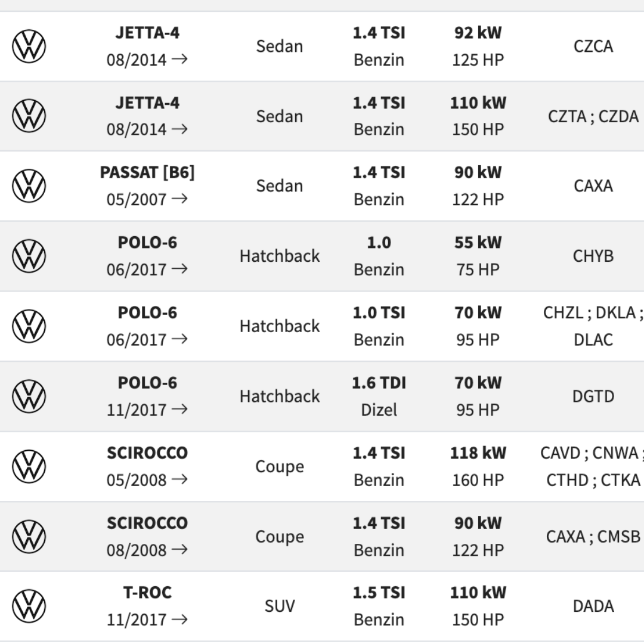644x644 pixels.
Task: Click VW logo in Polo-6 1.6 TDI row
Action: coord(29,397)
